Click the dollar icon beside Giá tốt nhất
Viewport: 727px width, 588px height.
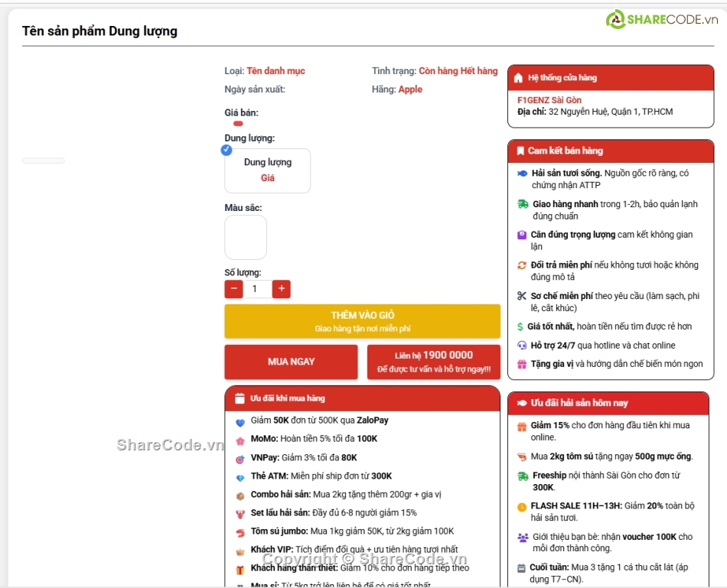(520, 326)
